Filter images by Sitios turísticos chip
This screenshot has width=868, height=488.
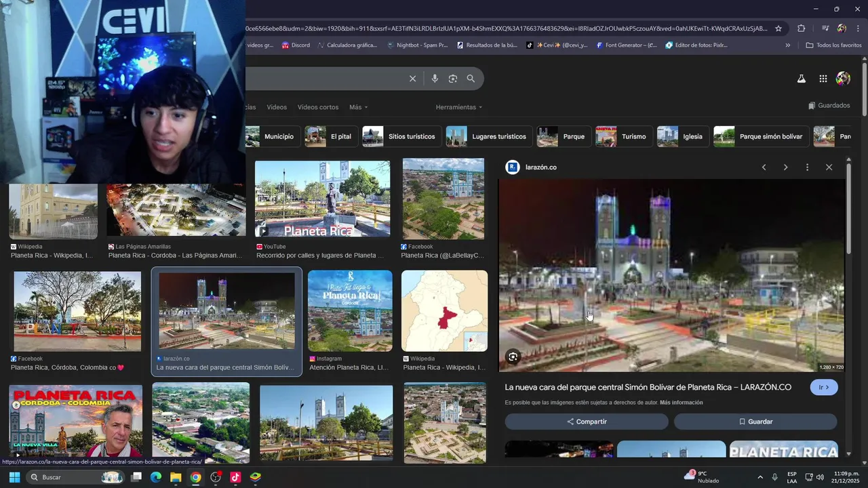[x=401, y=136]
